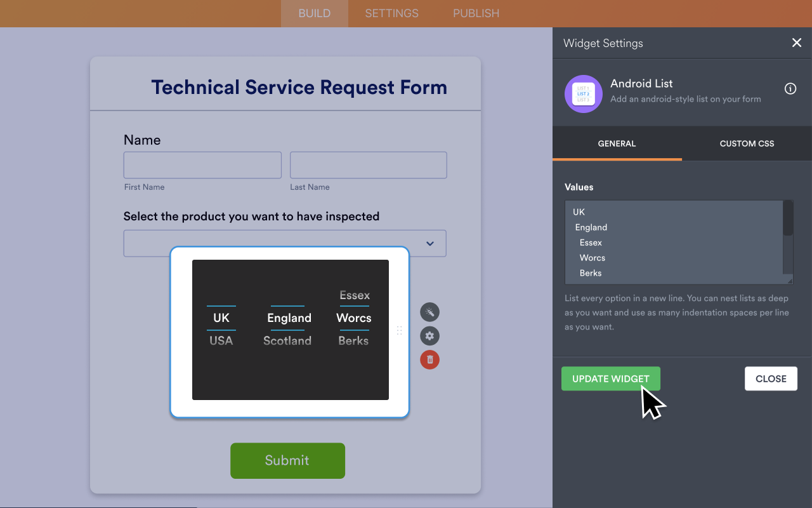
Task: Click the UPDATE WIDGET button
Action: click(x=610, y=378)
